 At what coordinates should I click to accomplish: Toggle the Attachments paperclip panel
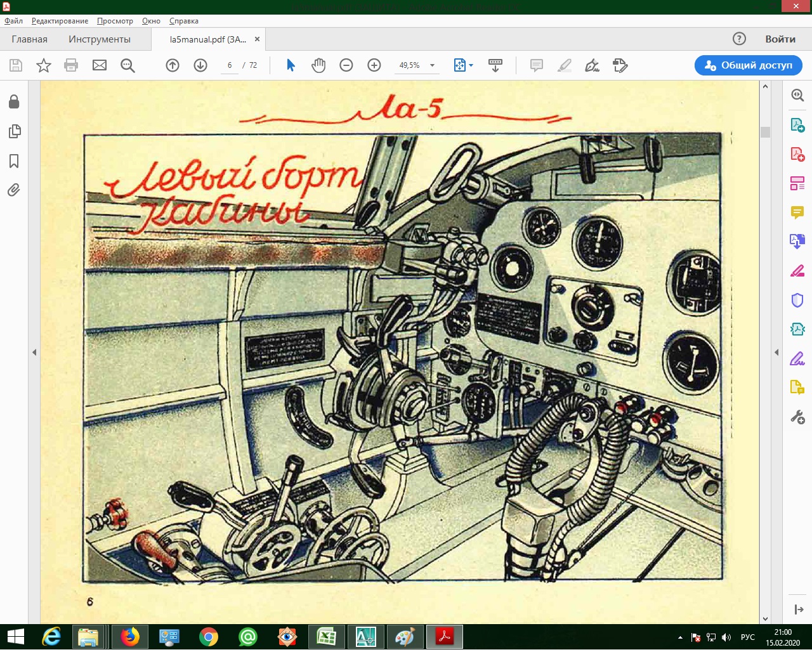[x=14, y=190]
